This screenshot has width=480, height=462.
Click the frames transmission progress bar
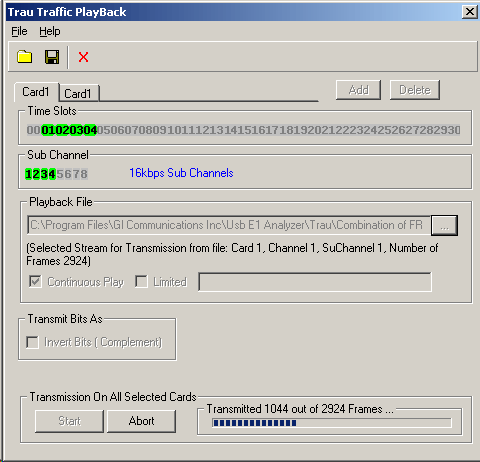[x=332, y=423]
